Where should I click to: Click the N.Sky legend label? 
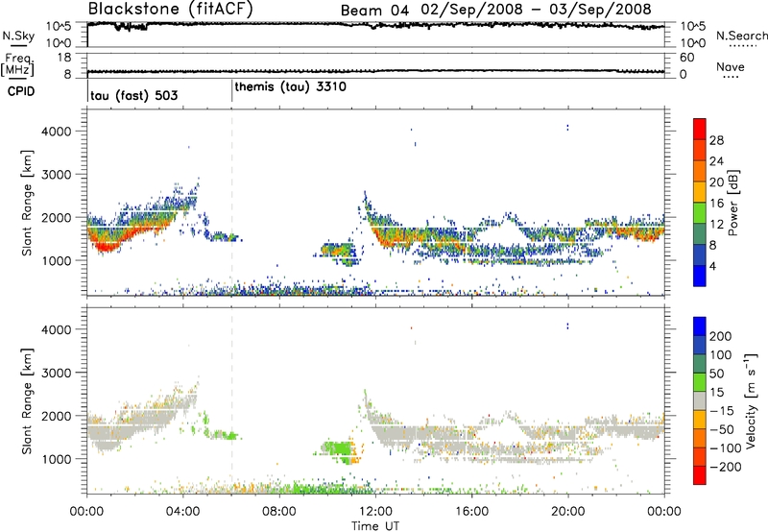click(x=18, y=36)
